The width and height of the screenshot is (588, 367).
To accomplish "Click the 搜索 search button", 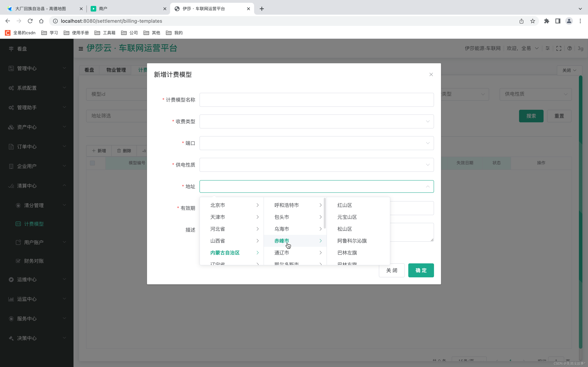I will [x=531, y=116].
